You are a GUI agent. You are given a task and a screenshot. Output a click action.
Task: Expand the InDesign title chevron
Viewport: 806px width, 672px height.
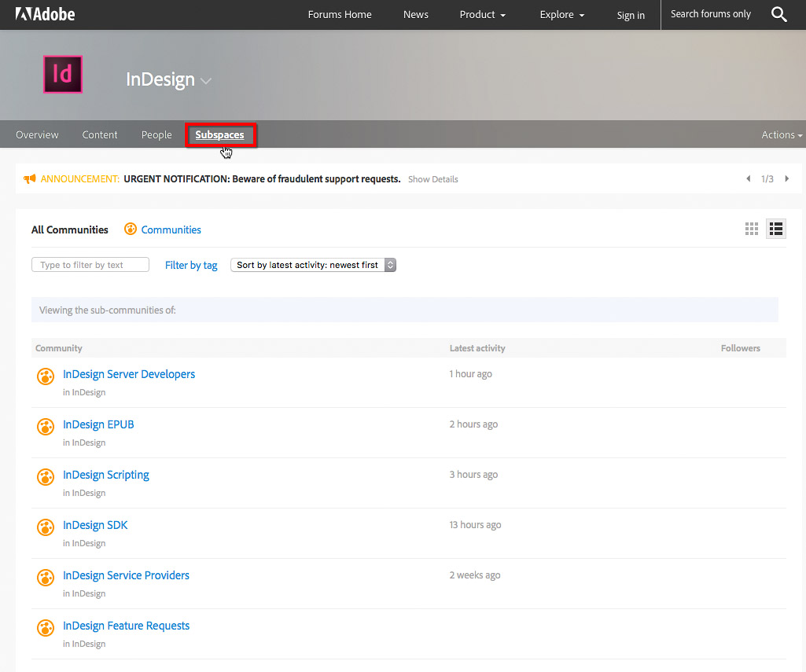[x=205, y=81]
